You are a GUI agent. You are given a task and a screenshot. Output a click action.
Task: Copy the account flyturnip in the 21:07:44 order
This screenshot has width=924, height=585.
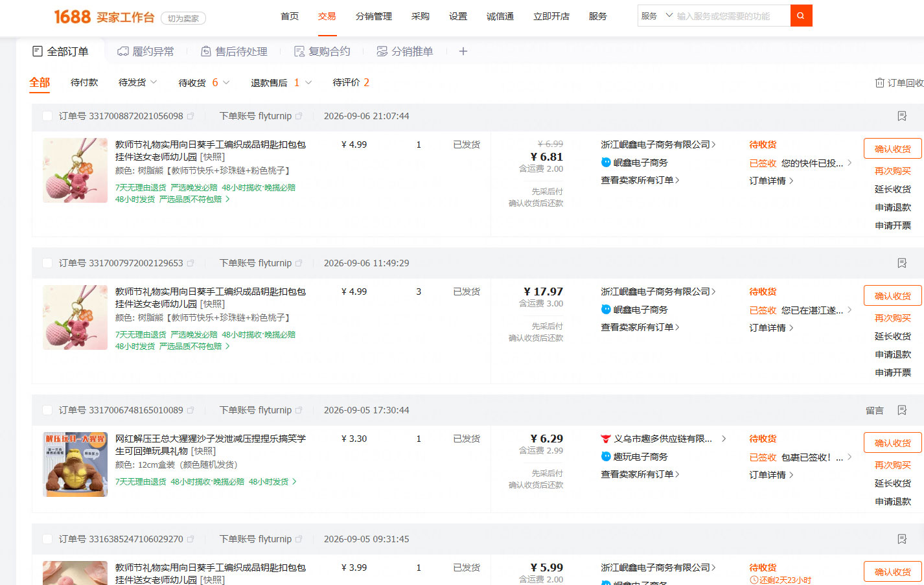click(299, 117)
